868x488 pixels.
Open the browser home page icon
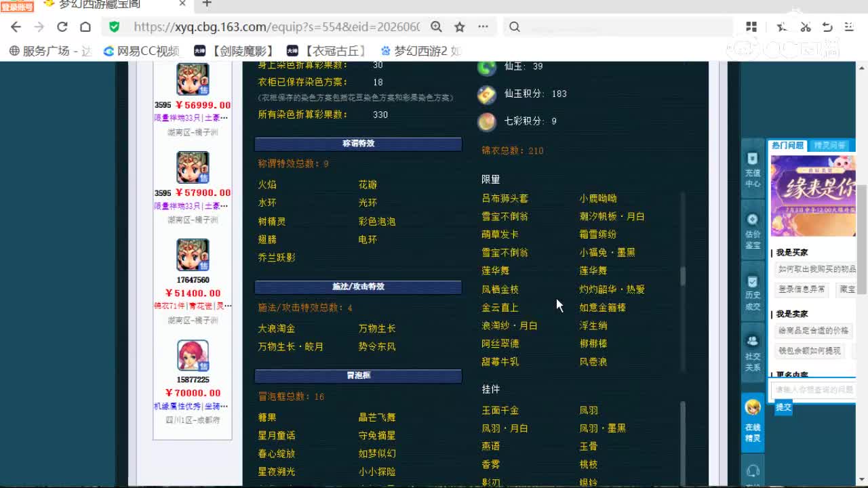85,27
